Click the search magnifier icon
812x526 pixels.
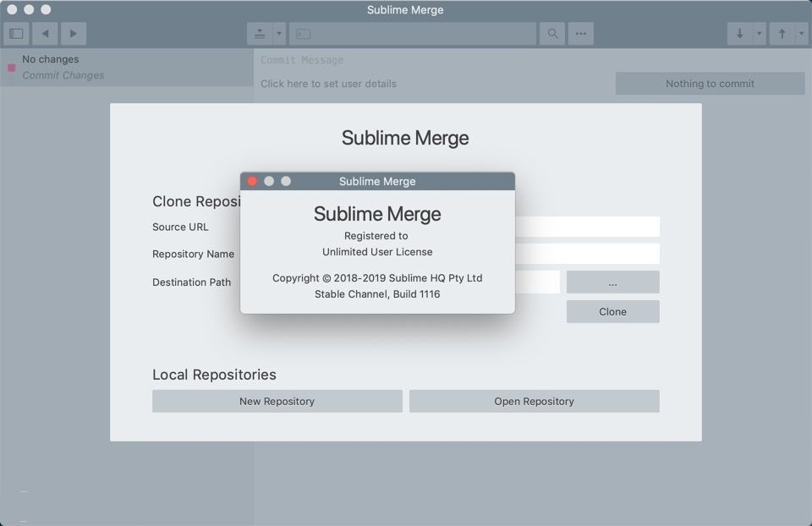click(x=552, y=34)
